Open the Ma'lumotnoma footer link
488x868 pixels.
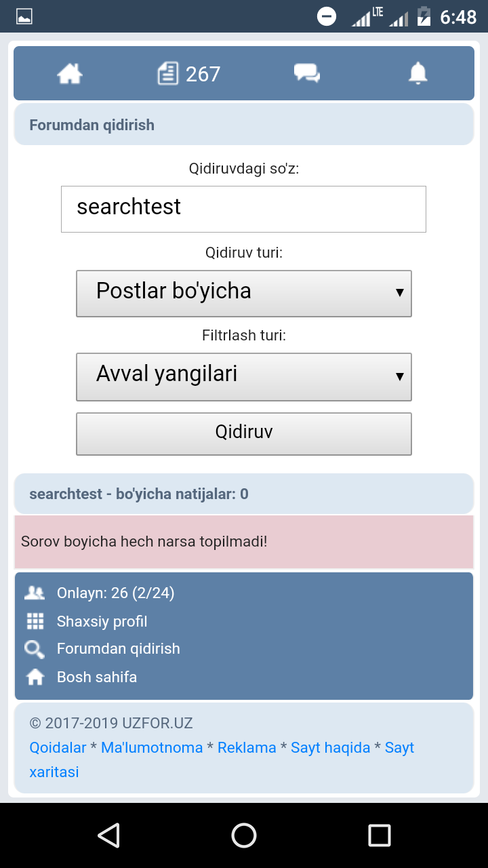(x=152, y=747)
